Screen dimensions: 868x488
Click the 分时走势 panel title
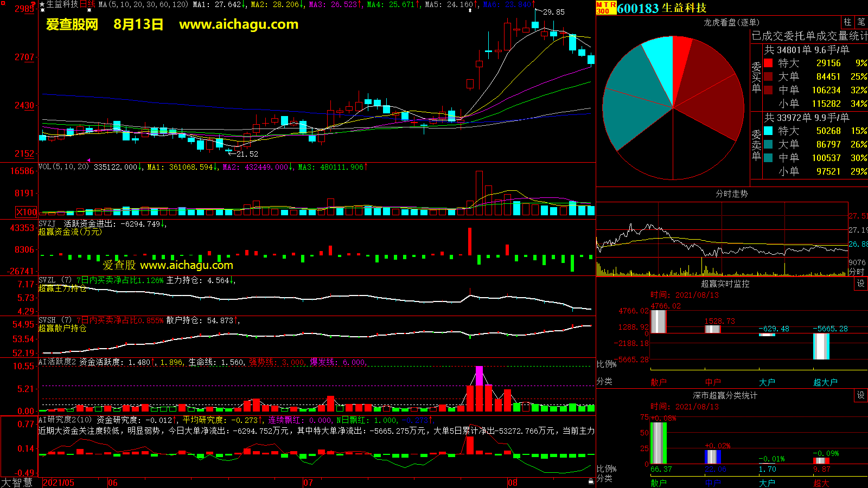[731, 194]
